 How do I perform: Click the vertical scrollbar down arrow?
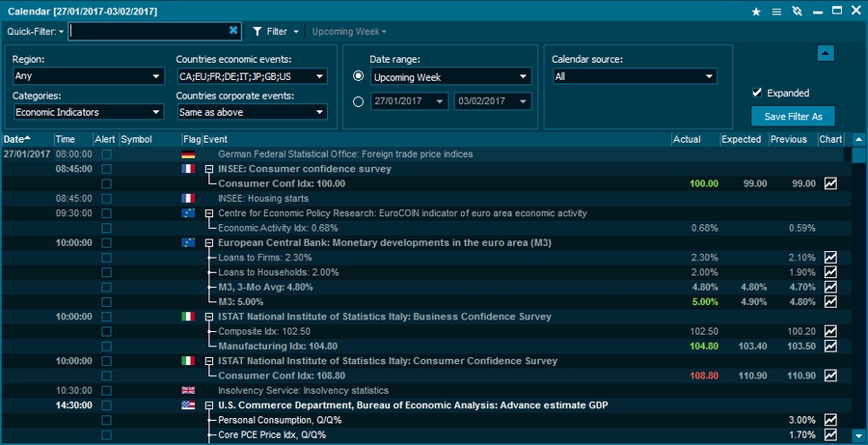(x=858, y=436)
